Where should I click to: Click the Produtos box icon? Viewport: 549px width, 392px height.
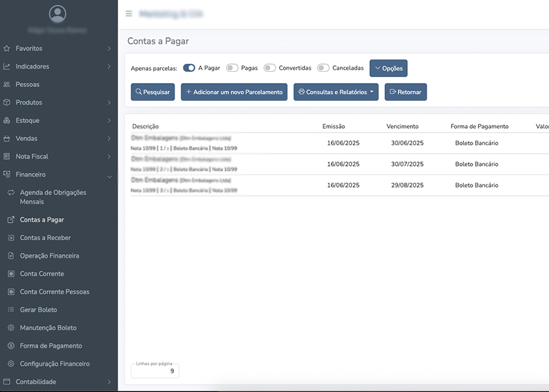click(7, 103)
